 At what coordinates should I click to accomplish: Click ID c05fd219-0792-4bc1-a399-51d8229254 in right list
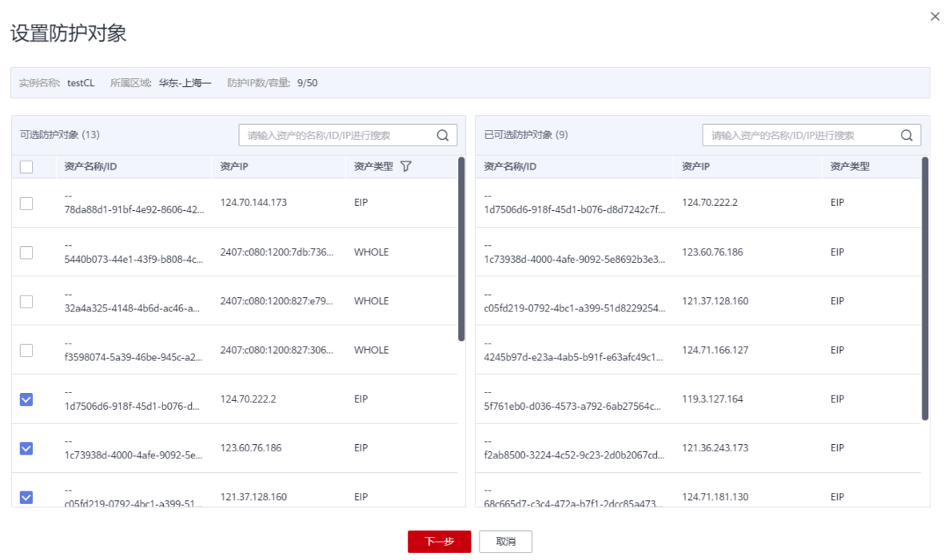[575, 308]
